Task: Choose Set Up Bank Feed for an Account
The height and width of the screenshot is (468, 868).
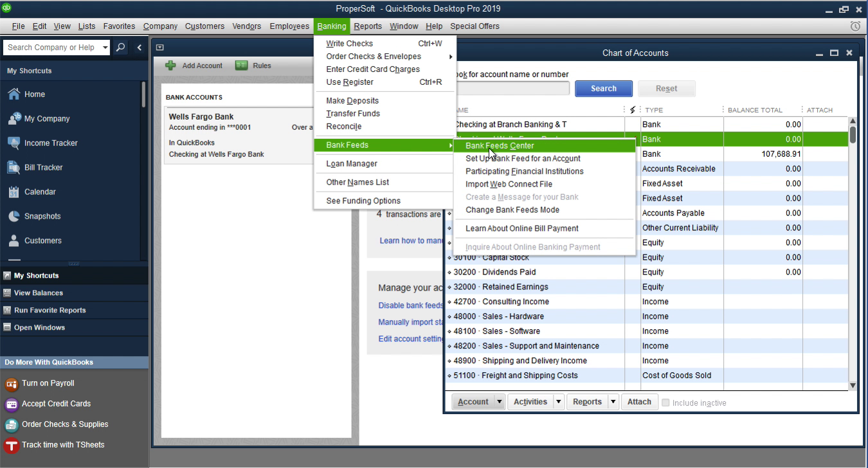Action: 523,158
